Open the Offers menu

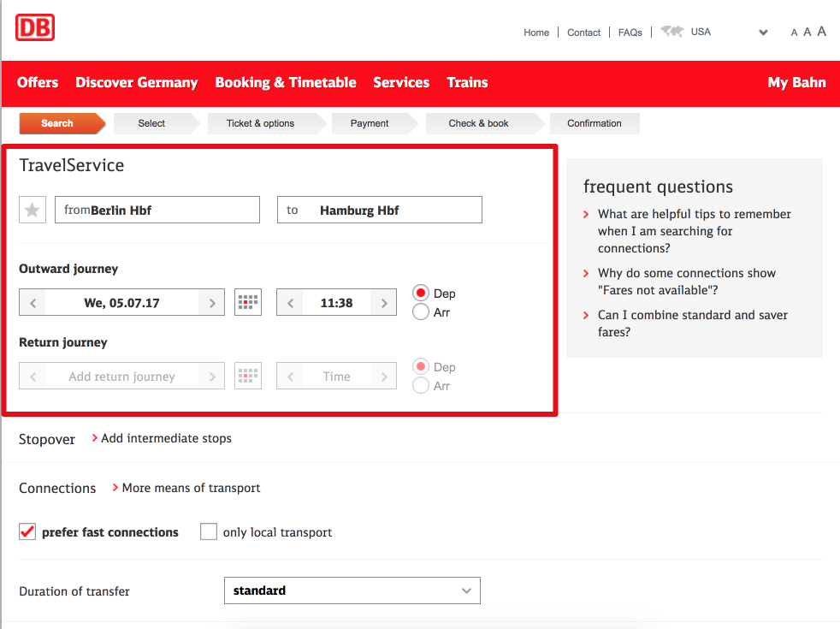(x=38, y=82)
